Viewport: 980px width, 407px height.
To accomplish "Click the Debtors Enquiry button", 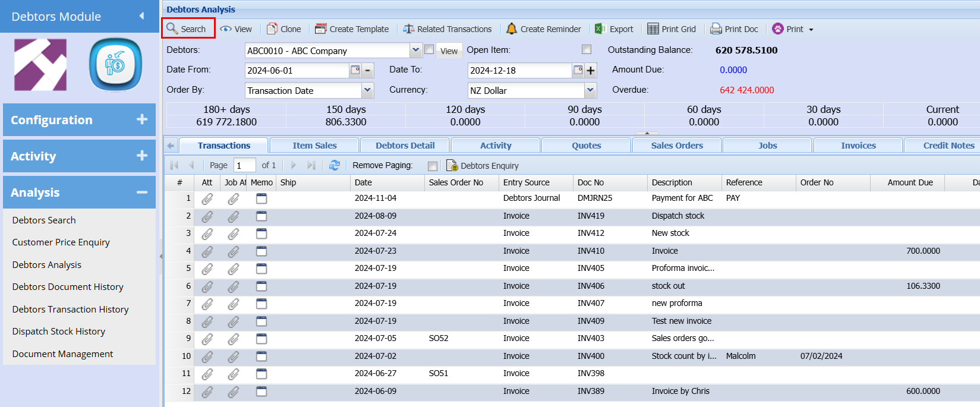I will tap(483, 166).
